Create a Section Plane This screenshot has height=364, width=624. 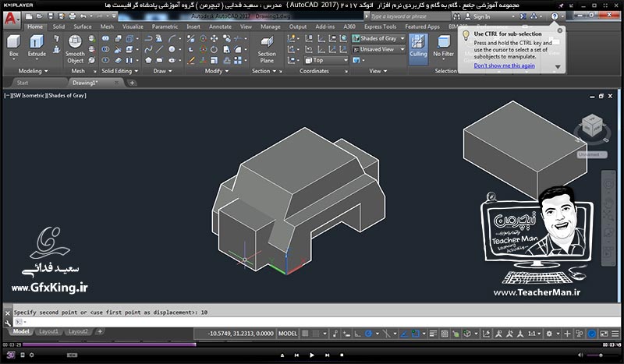pos(267,49)
